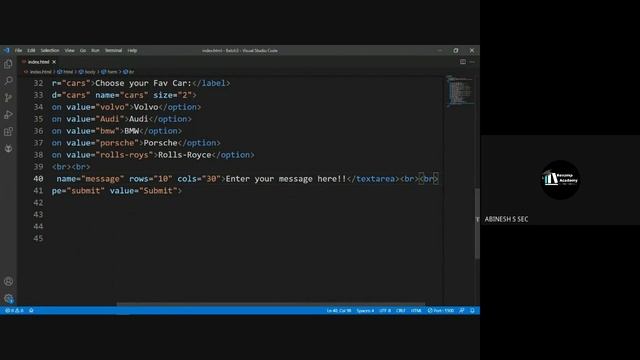
Task: Click the VS Code logo in title bar
Action: [6, 51]
